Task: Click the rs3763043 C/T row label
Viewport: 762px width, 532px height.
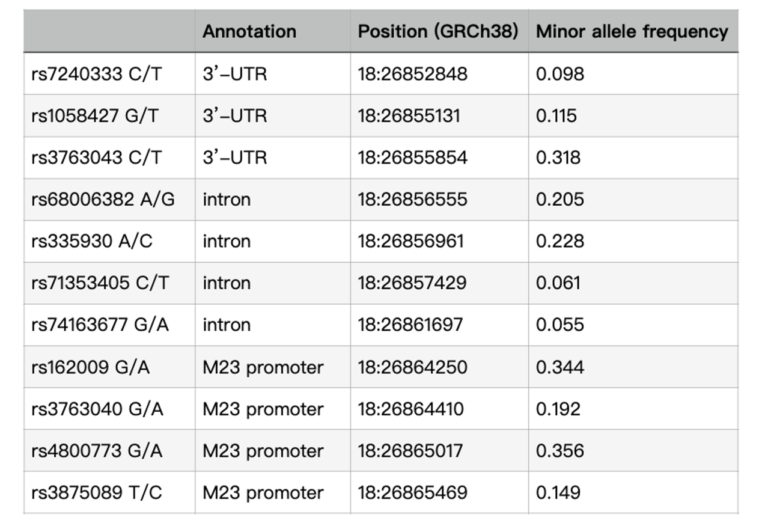Action: (x=97, y=157)
